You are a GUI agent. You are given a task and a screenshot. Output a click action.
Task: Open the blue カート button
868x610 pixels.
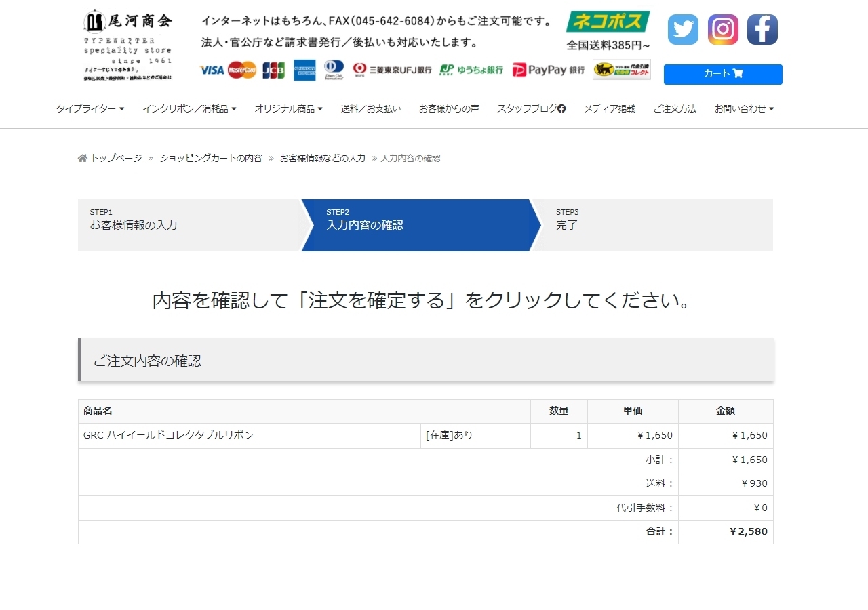point(723,74)
